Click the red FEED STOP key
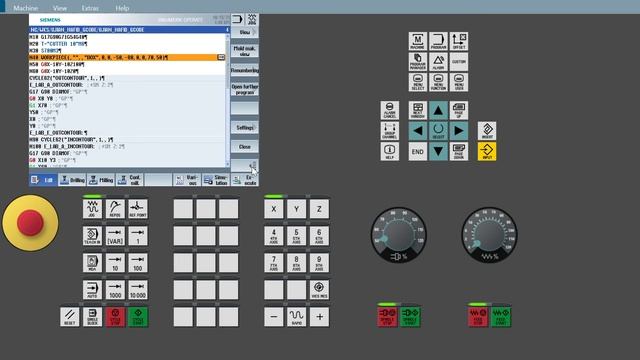 (x=478, y=317)
